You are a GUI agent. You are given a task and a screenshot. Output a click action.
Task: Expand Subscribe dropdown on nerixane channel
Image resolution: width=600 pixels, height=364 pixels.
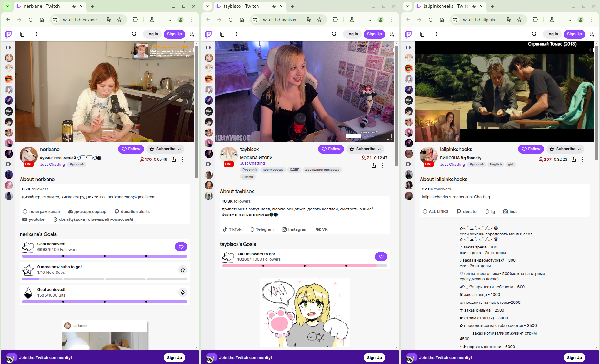tap(179, 149)
